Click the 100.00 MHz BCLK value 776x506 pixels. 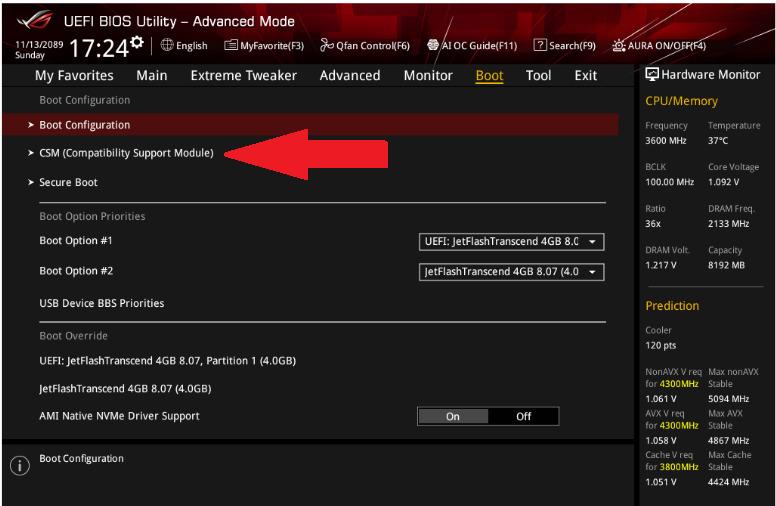click(670, 182)
